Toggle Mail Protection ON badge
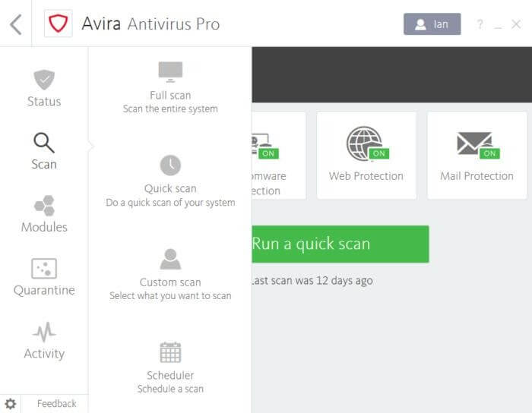Viewport: 532px width, 413px height. (489, 153)
